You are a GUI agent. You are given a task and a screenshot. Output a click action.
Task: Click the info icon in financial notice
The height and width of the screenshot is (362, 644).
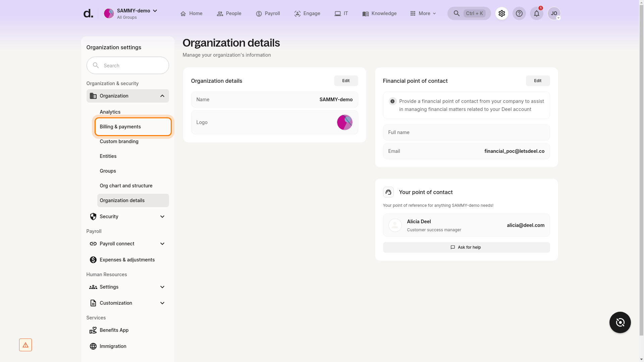point(392,101)
